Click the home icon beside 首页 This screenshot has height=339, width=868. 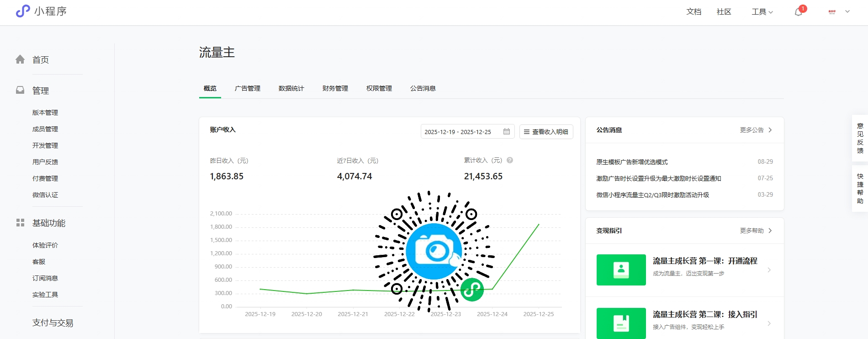tap(20, 59)
